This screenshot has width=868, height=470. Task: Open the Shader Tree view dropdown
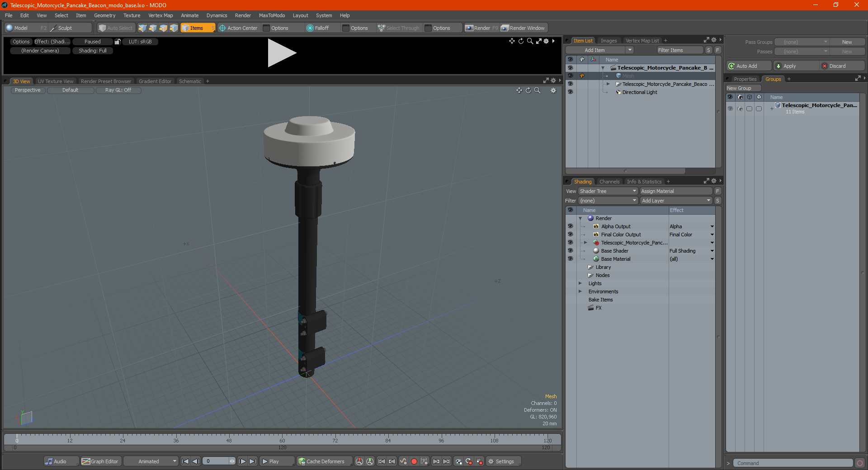pyautogui.click(x=608, y=191)
